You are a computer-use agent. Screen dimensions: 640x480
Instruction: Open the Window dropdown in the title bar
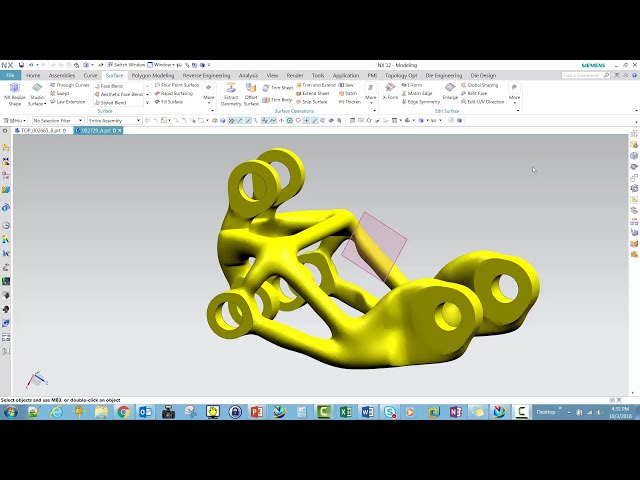click(x=161, y=65)
